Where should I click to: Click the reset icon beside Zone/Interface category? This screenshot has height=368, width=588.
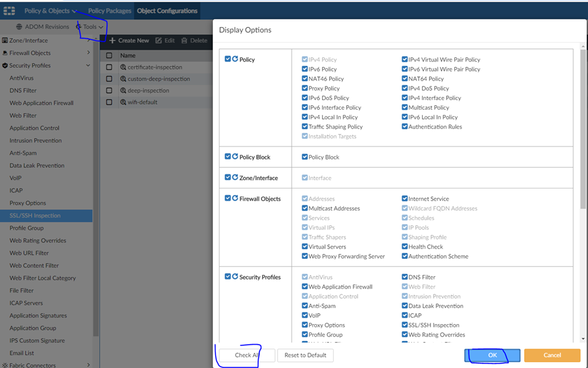point(235,178)
